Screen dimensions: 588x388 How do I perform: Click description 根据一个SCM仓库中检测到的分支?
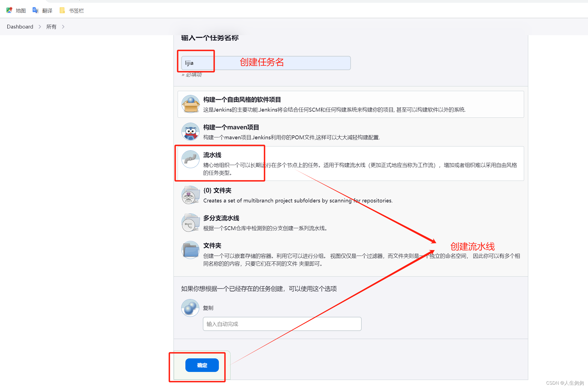coord(265,228)
